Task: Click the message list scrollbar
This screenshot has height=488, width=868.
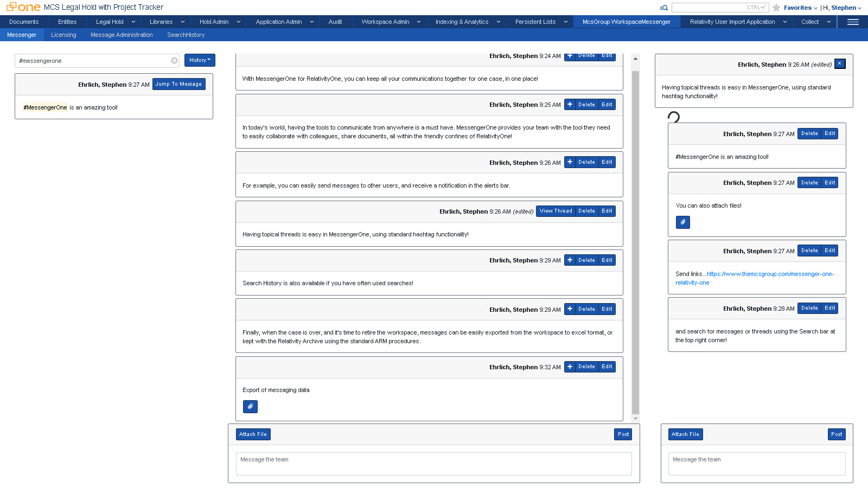Action: (x=635, y=239)
